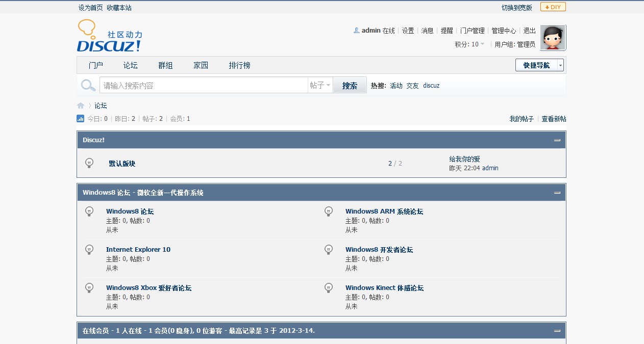Image resolution: width=644 pixels, height=344 pixels.
Task: Click admin in the last post info
Action: pos(490,168)
